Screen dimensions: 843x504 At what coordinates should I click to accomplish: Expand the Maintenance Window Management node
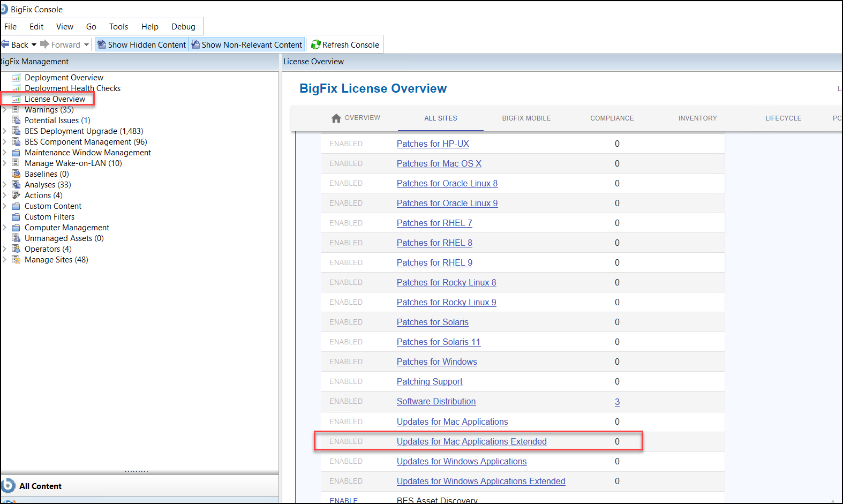(4, 153)
